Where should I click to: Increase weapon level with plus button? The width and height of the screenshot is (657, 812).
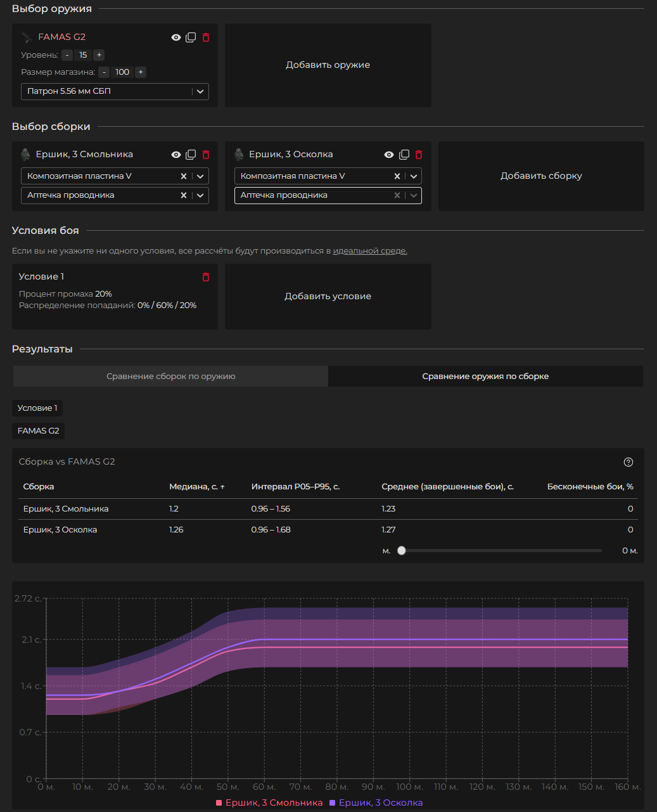(99, 55)
